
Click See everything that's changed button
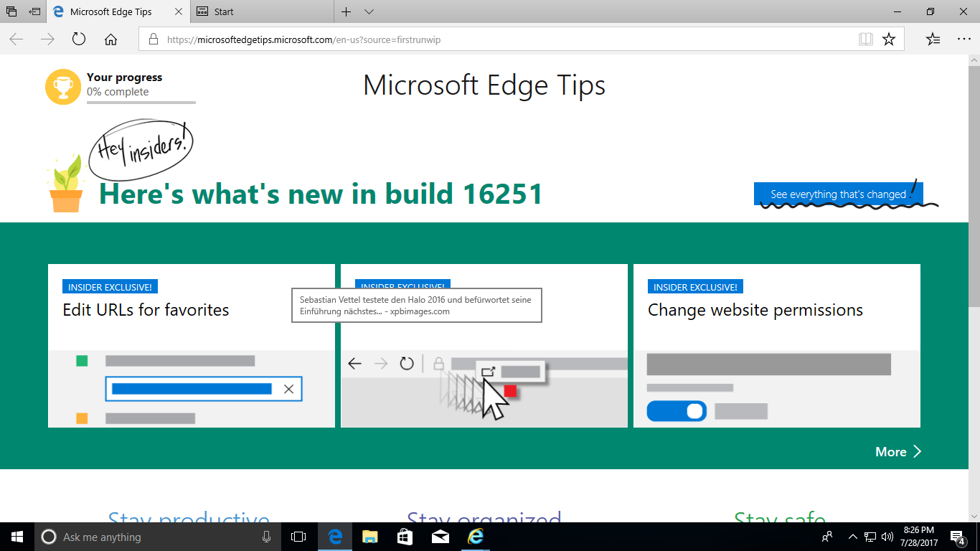coord(838,194)
